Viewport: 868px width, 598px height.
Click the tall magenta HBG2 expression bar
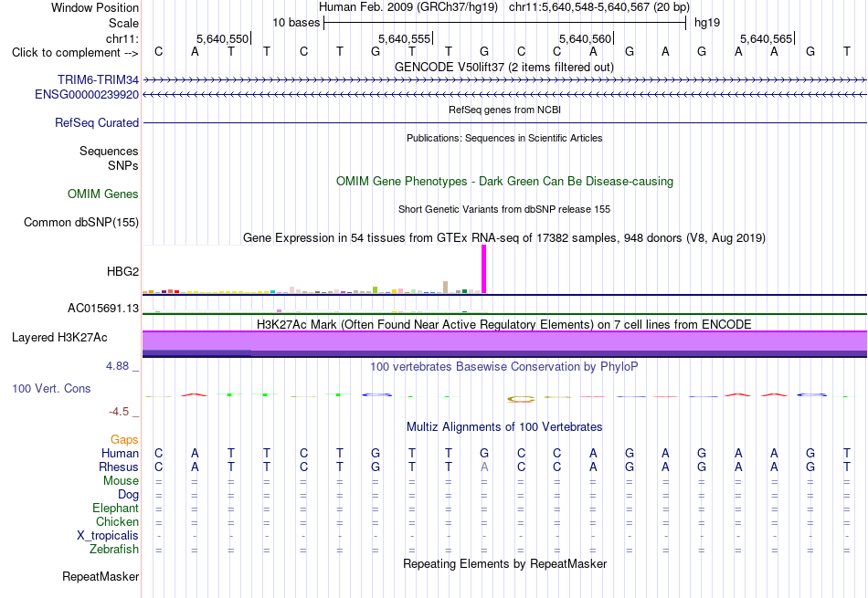[484, 268]
